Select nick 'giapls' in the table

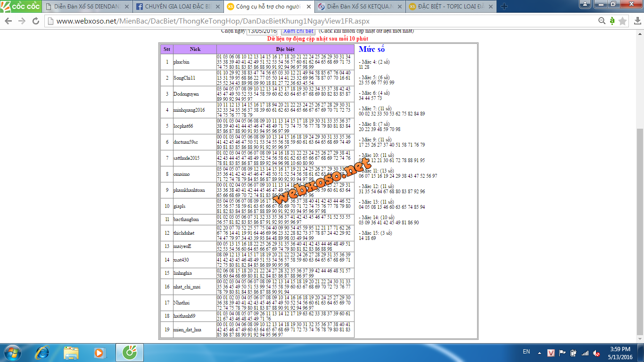pyautogui.click(x=180, y=206)
